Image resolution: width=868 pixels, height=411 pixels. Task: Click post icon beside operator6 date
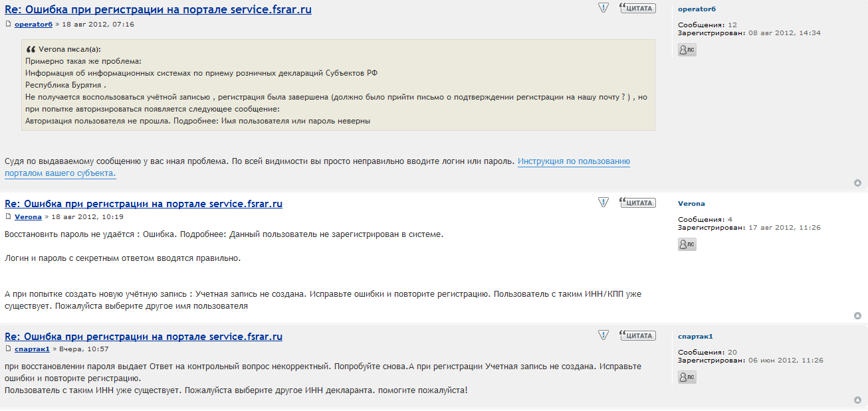tap(9, 24)
